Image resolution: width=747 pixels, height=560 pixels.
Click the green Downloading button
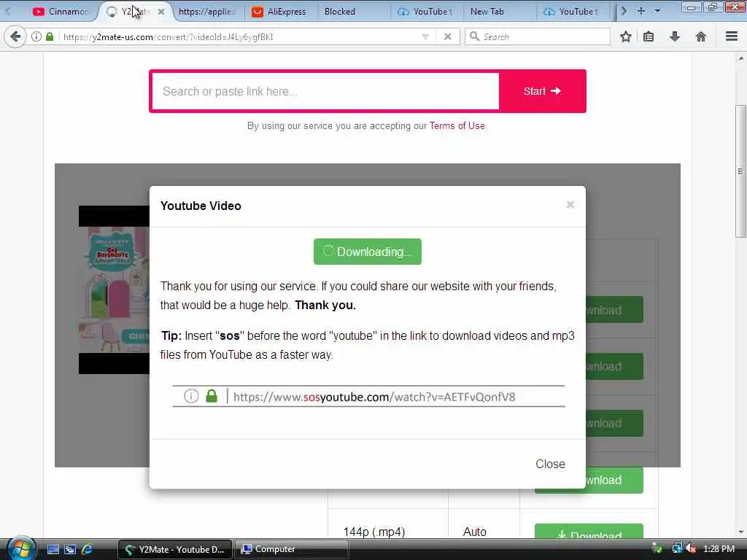(x=368, y=252)
